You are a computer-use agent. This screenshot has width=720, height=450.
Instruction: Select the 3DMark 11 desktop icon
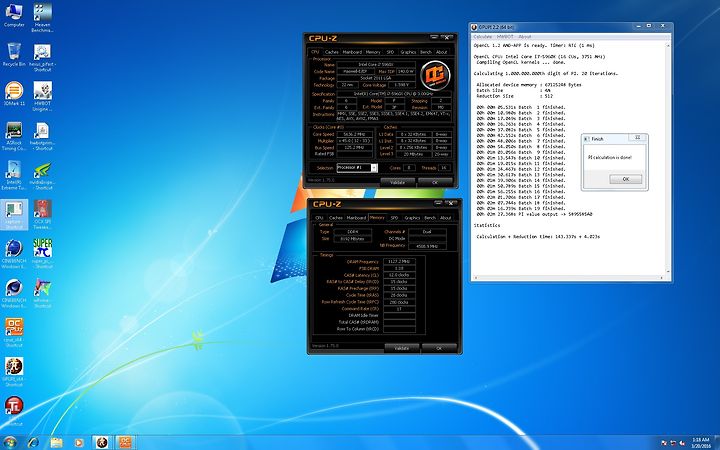tap(14, 94)
